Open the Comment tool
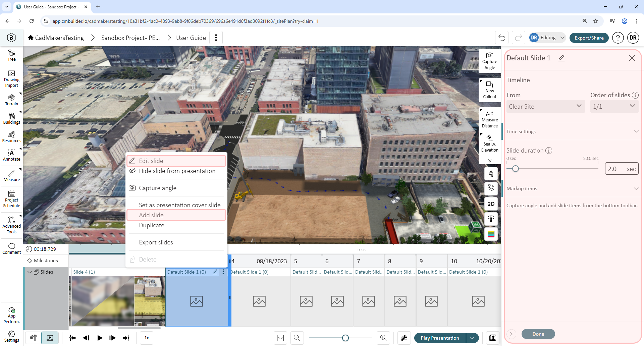644x346 pixels. (x=12, y=248)
